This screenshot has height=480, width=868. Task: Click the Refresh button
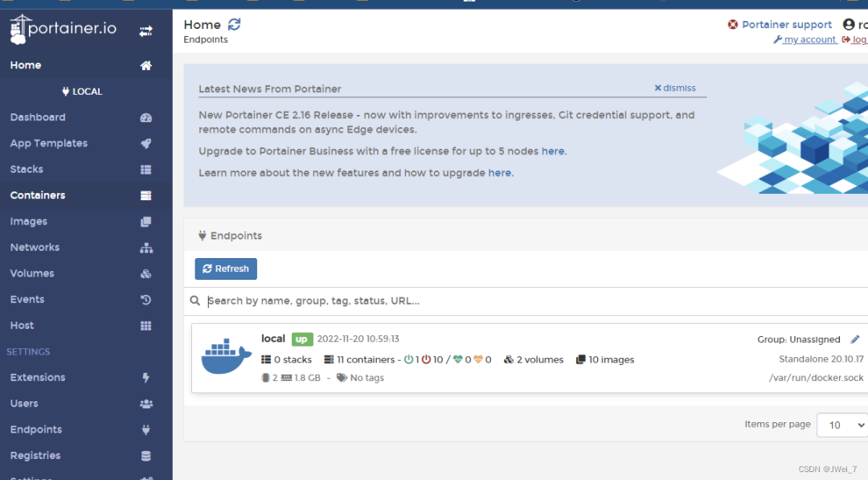click(x=225, y=269)
